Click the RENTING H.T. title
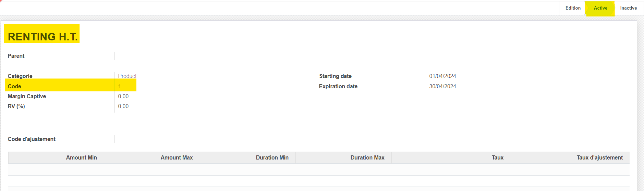The width and height of the screenshot is (644, 191). click(x=42, y=37)
